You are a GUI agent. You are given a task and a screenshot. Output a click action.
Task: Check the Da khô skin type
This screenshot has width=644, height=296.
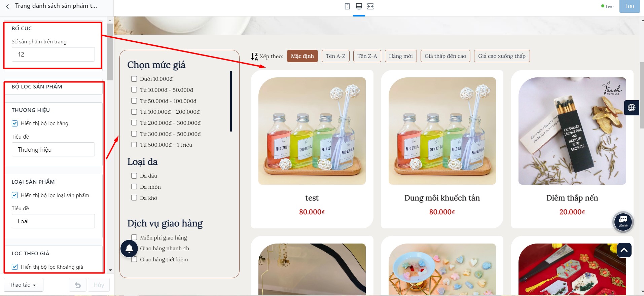click(134, 198)
